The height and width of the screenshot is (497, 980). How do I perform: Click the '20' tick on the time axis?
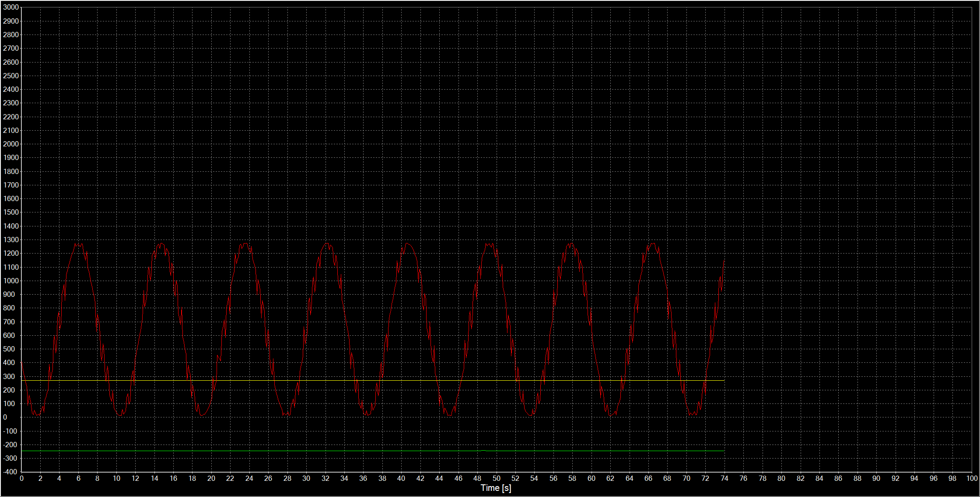[x=211, y=479]
